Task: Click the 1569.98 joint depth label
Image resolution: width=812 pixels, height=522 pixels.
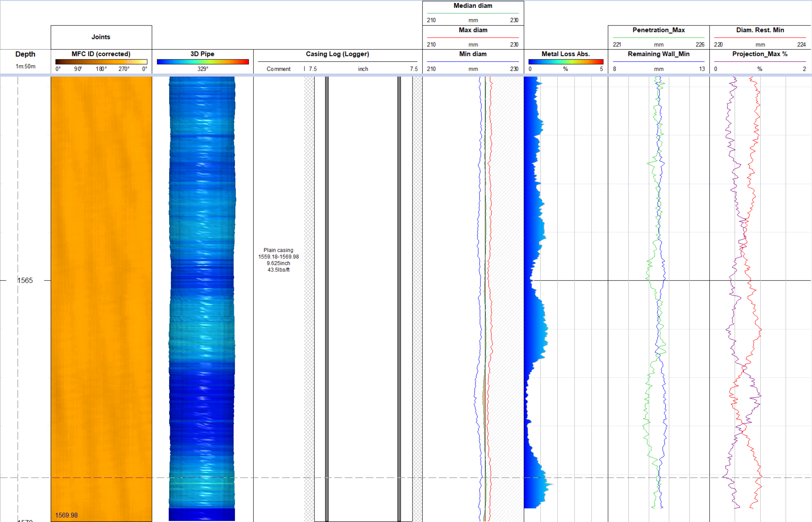Action: pyautogui.click(x=66, y=515)
